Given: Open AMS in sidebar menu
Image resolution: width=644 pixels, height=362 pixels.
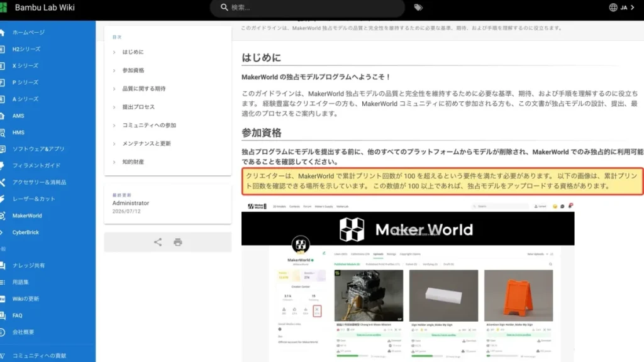Looking at the screenshot, I should pyautogui.click(x=18, y=116).
